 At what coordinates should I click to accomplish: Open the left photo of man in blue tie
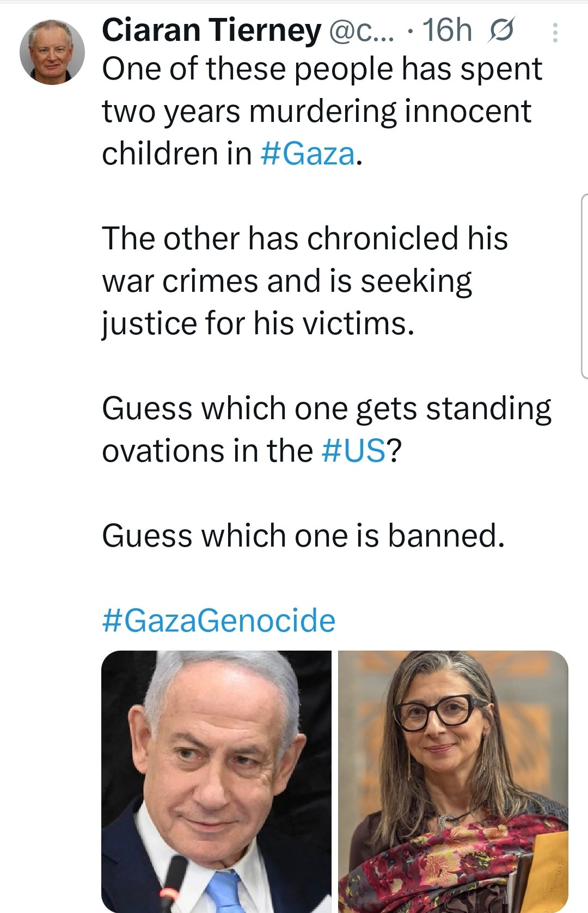tap(216, 781)
